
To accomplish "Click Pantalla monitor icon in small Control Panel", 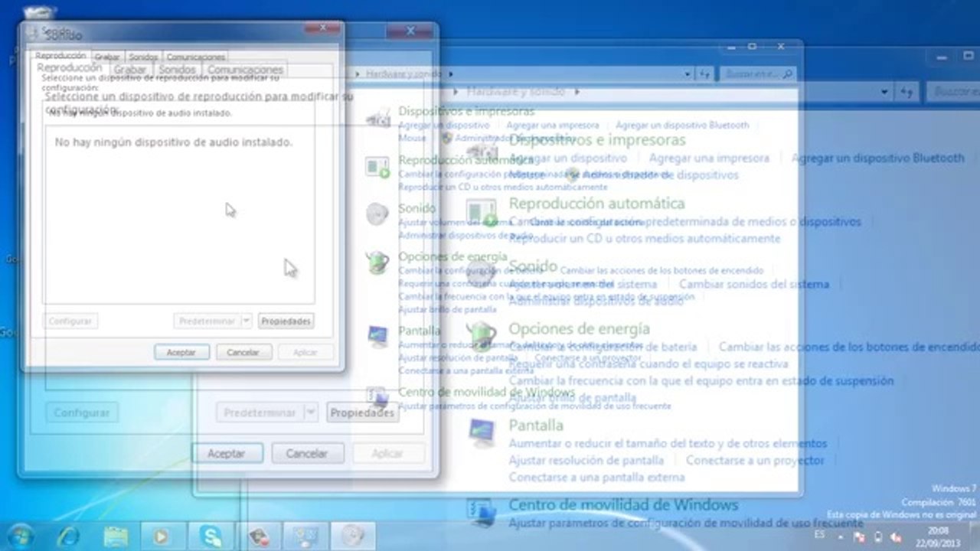I will [377, 336].
